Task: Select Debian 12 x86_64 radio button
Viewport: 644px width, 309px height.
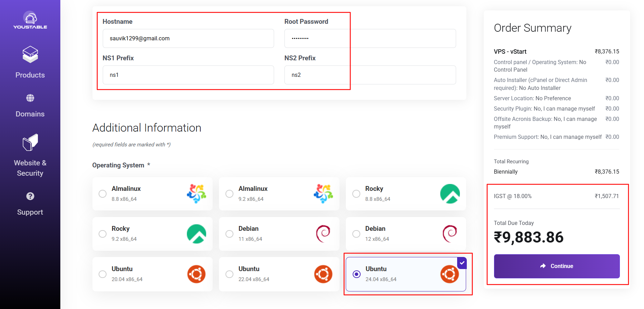Action: click(356, 234)
